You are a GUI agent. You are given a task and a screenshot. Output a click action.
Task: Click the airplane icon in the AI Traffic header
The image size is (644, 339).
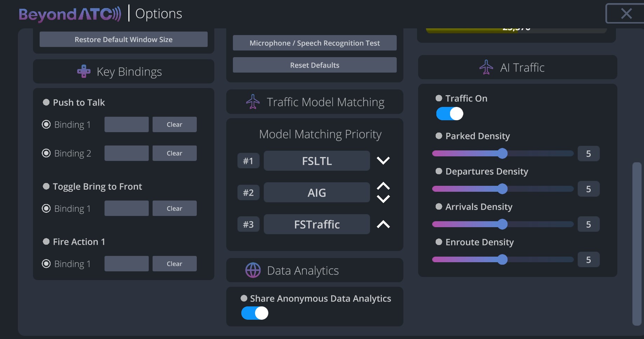[486, 67]
